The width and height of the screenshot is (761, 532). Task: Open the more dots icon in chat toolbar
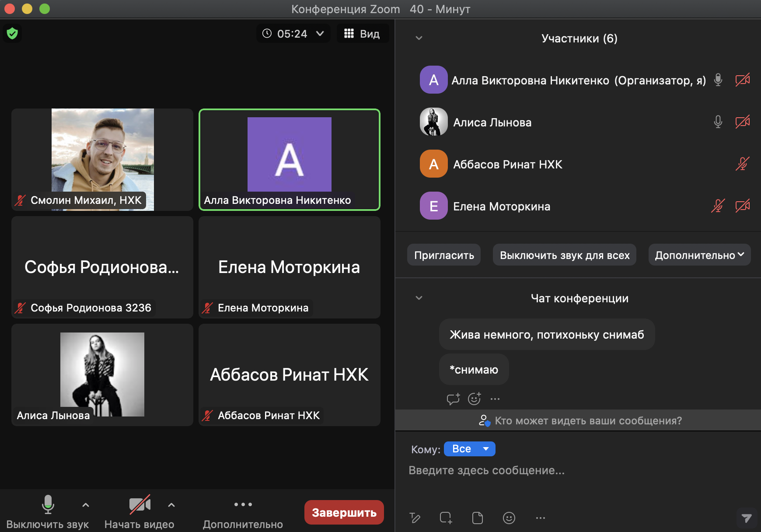(541, 518)
